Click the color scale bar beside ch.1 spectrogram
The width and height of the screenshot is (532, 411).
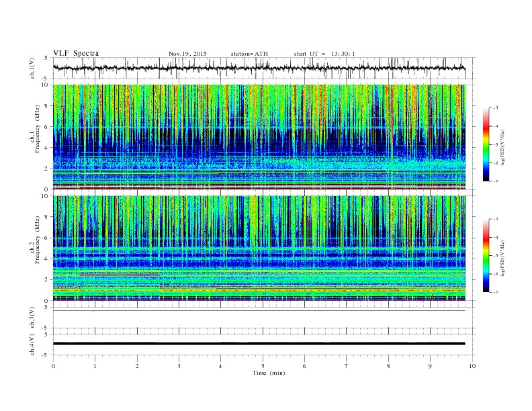[x=486, y=145]
